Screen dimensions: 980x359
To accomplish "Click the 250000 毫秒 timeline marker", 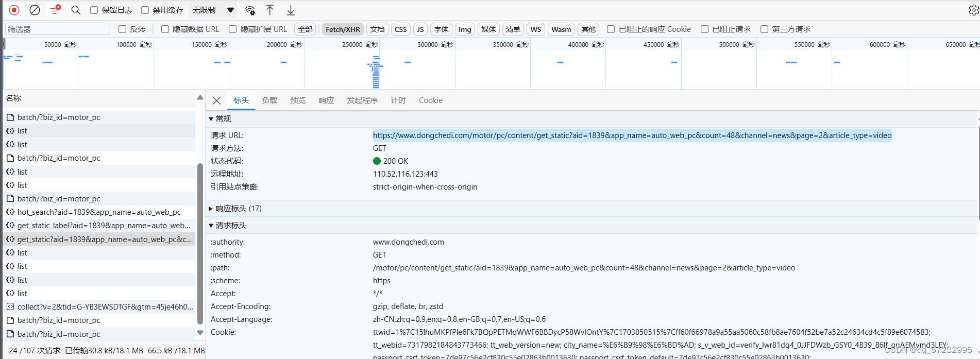I will click(360, 44).
